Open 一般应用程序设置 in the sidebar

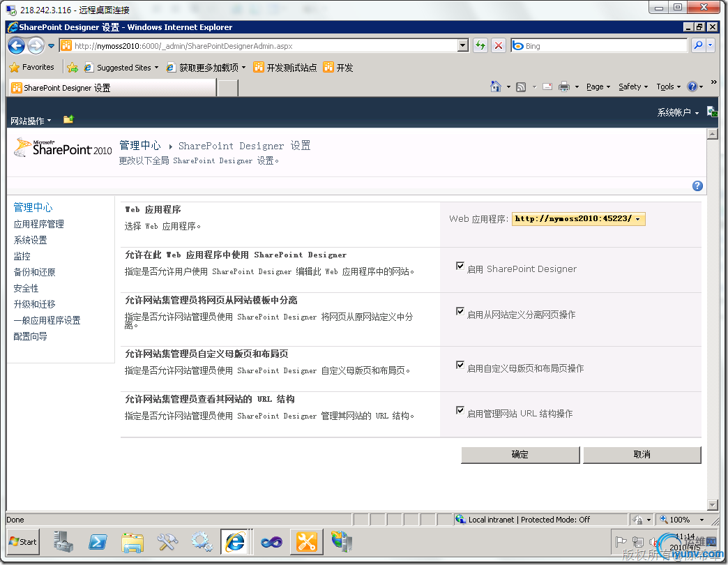47,320
